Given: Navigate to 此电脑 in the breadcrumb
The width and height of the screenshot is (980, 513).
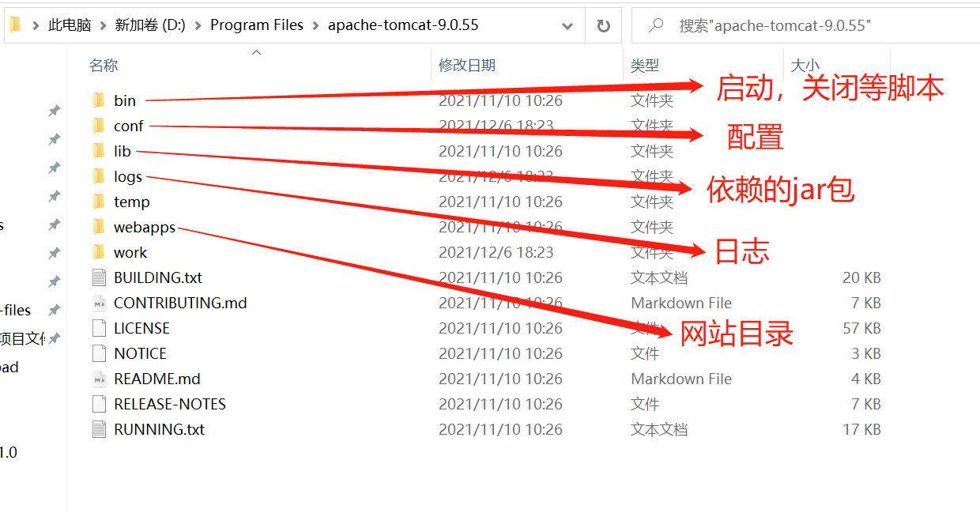Looking at the screenshot, I should pyautogui.click(x=70, y=25).
